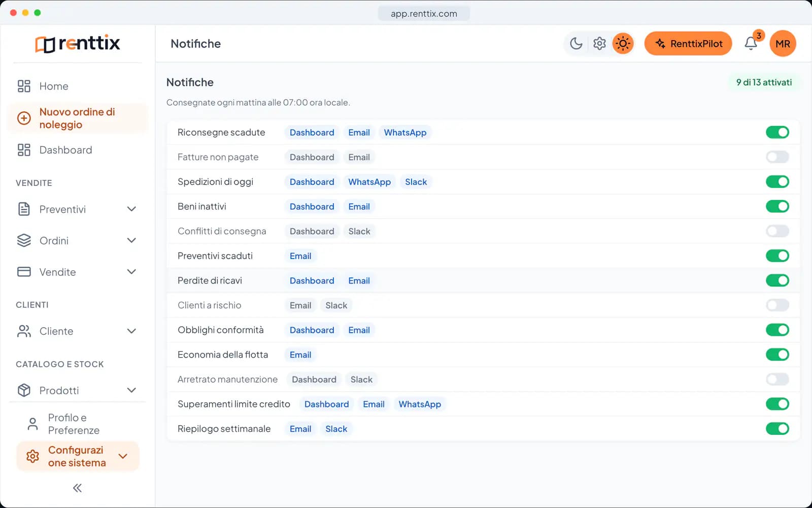The image size is (812, 508).
Task: Click the Vendite card icon
Action: 24,272
